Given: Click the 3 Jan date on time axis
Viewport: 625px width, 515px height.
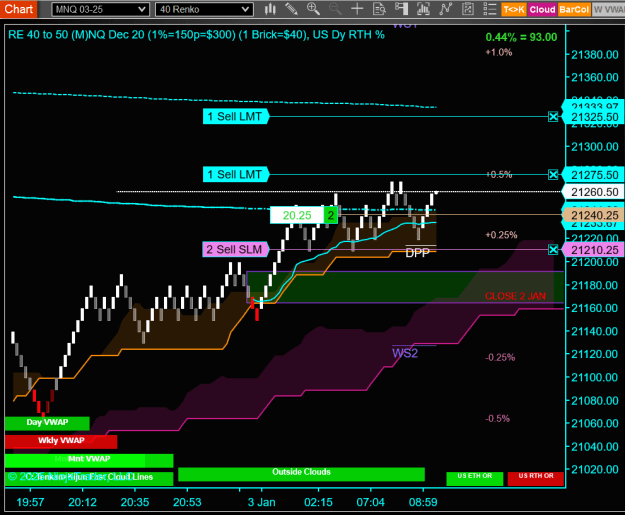Looking at the screenshot, I should [261, 502].
